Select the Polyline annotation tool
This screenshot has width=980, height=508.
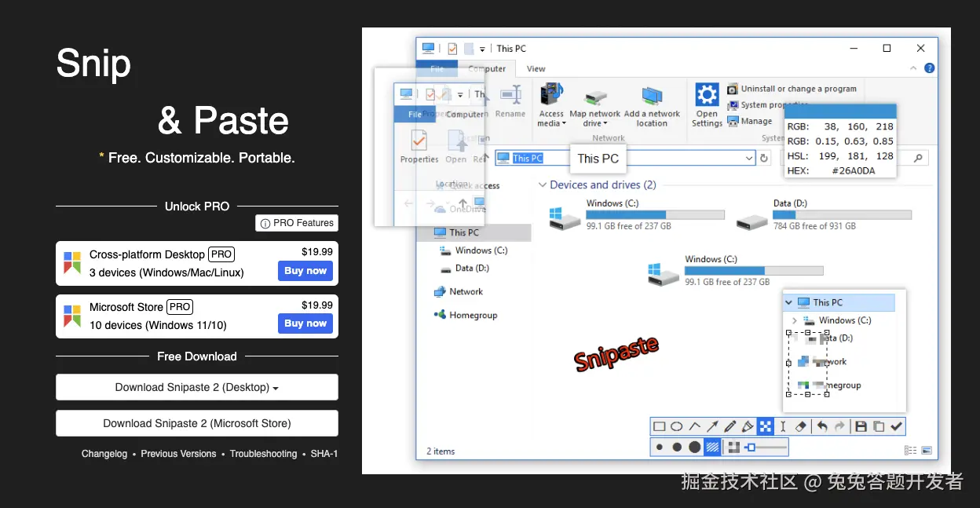tap(695, 426)
